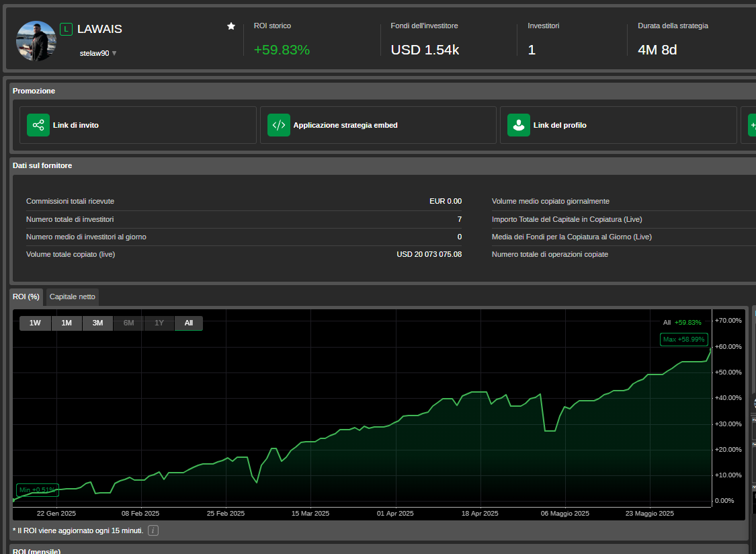Click the Max +58.99% chart marker

coord(683,340)
